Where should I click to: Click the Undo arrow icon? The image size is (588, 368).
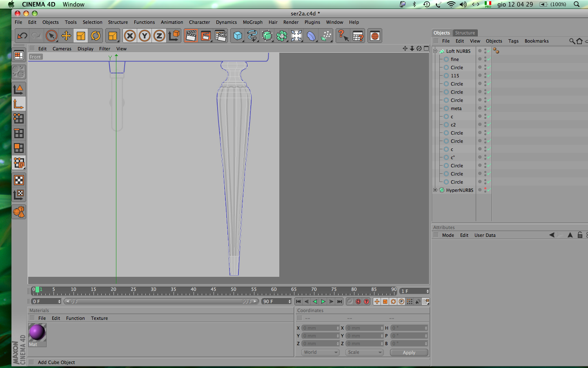pos(22,36)
